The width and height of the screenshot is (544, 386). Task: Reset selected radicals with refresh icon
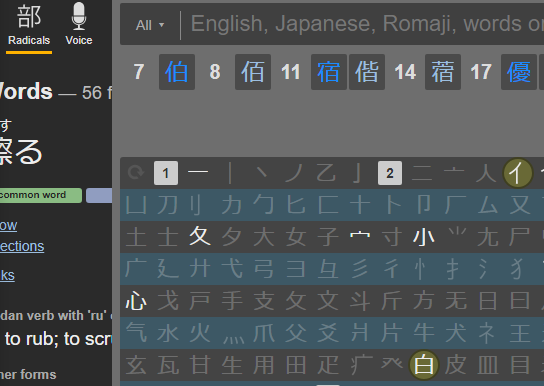[x=136, y=172]
